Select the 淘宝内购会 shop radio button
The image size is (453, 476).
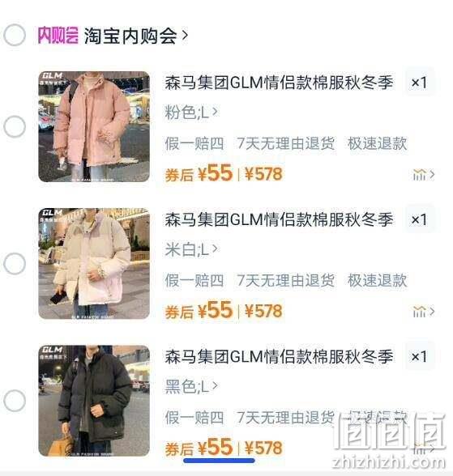15,36
